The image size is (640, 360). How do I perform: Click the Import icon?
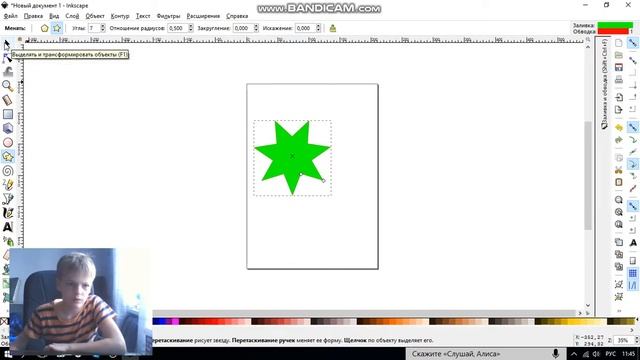coord(619,97)
